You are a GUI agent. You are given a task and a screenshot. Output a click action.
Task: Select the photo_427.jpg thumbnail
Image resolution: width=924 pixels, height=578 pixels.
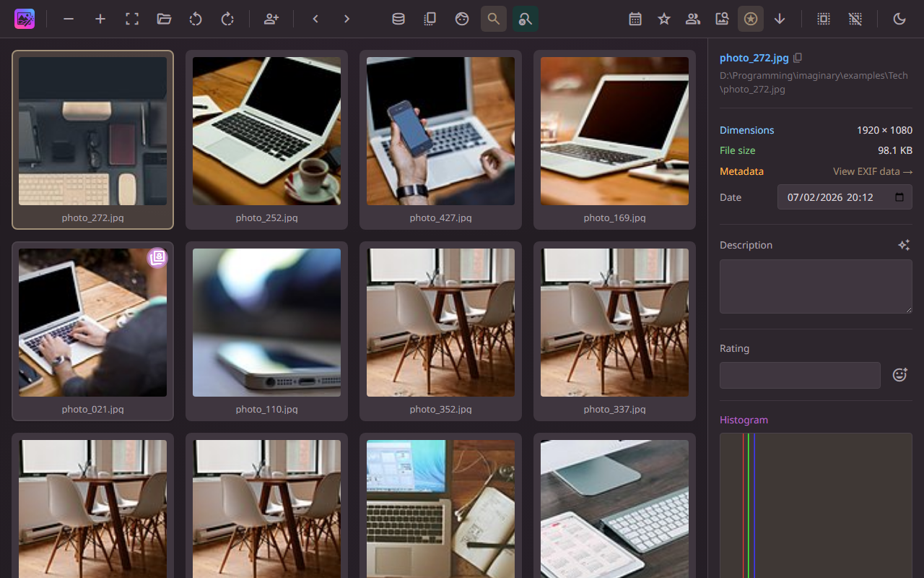[x=440, y=131]
